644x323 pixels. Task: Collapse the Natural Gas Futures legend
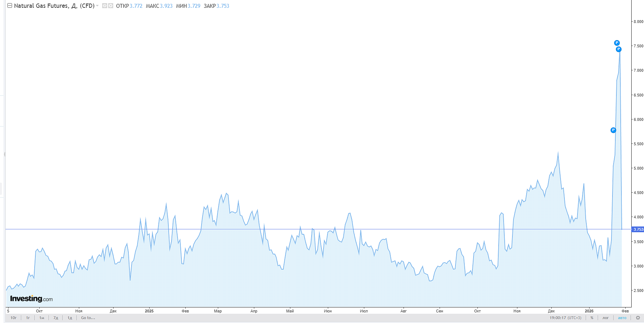(10, 6)
